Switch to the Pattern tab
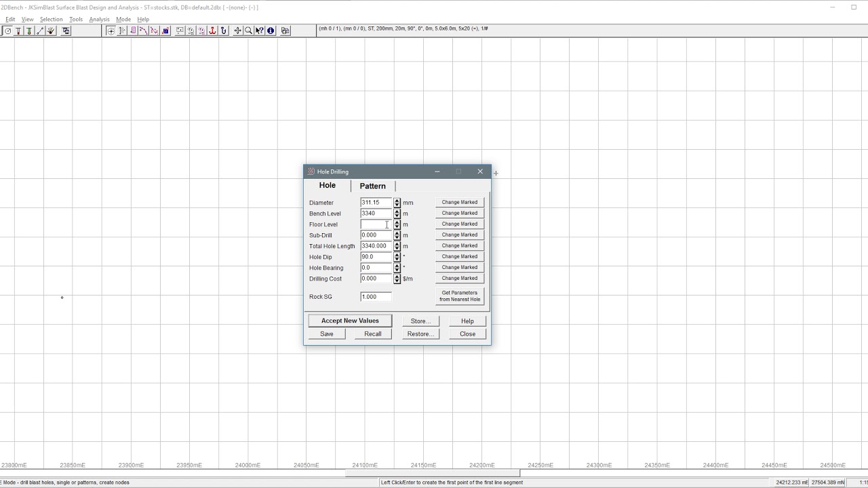This screenshot has height=488, width=868. click(x=372, y=186)
